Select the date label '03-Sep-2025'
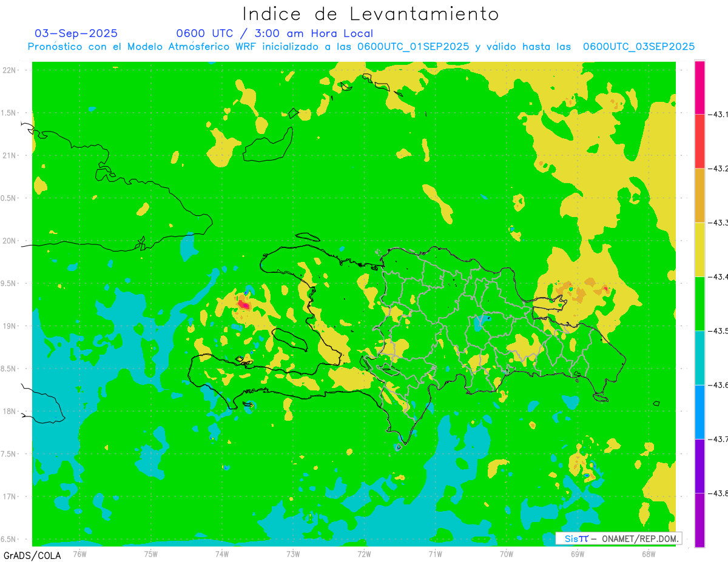This screenshot has width=728, height=562. click(76, 33)
